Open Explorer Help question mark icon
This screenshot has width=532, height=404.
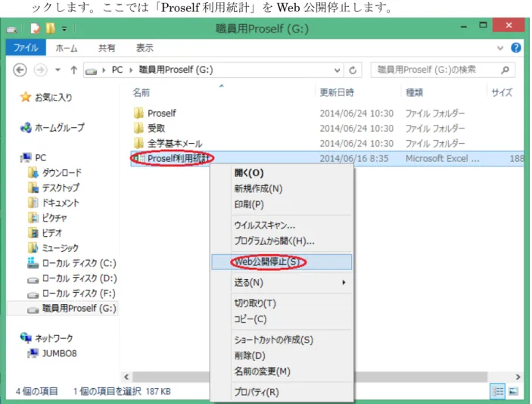515,48
